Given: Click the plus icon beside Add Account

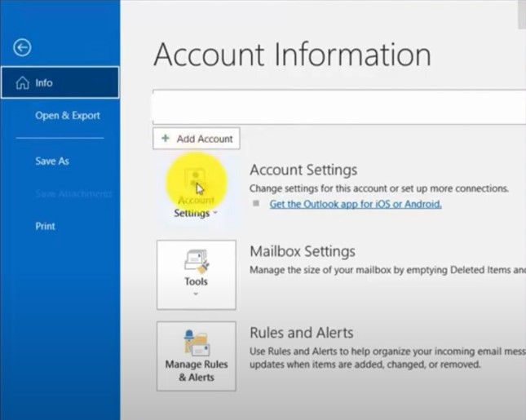Looking at the screenshot, I should coord(165,138).
